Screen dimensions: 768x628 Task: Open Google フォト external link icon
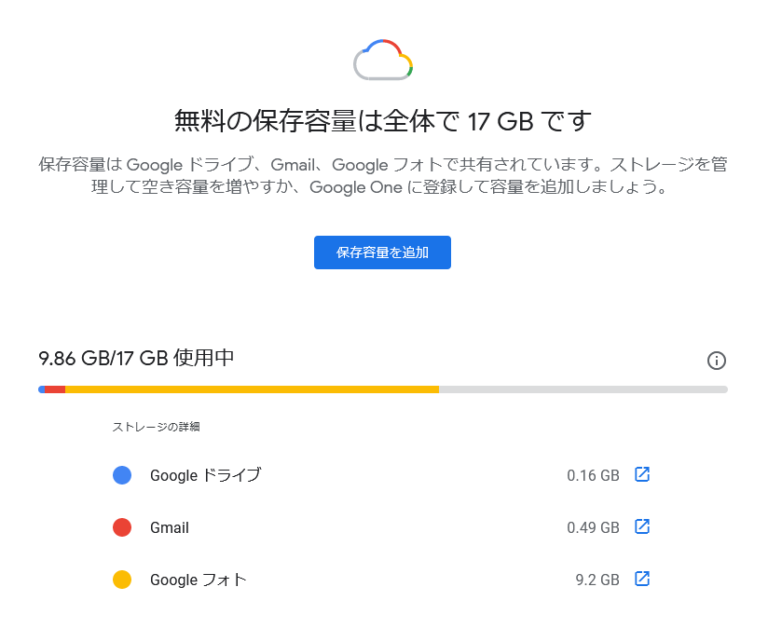(642, 579)
